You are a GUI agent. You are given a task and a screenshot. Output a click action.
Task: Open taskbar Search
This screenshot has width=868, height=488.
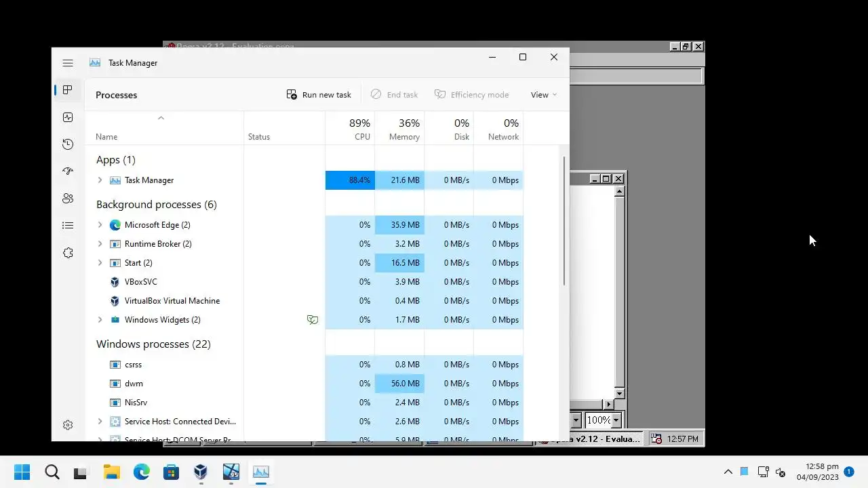(52, 472)
